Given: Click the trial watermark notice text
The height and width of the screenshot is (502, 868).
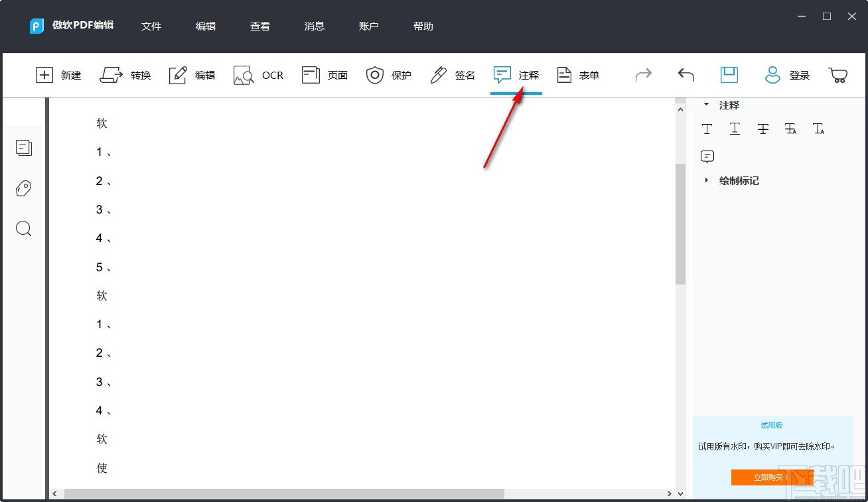Looking at the screenshot, I should pos(766,446).
